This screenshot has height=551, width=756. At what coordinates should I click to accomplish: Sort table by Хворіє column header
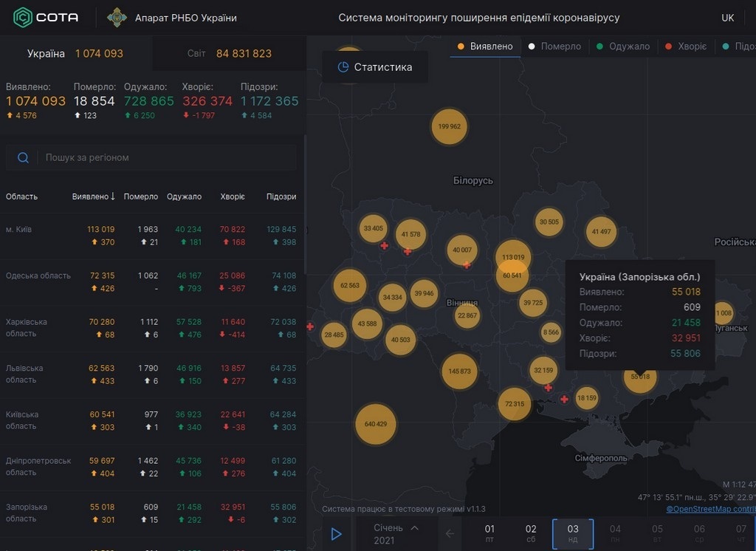coord(233,196)
